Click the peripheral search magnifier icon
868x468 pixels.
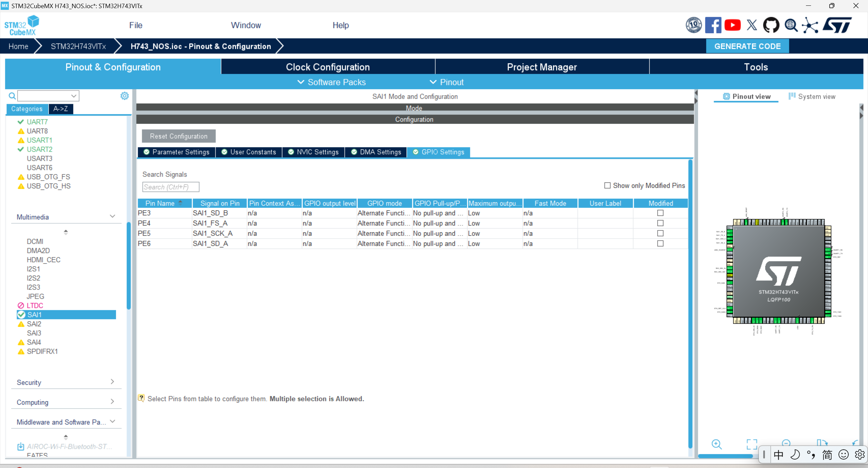(12, 96)
